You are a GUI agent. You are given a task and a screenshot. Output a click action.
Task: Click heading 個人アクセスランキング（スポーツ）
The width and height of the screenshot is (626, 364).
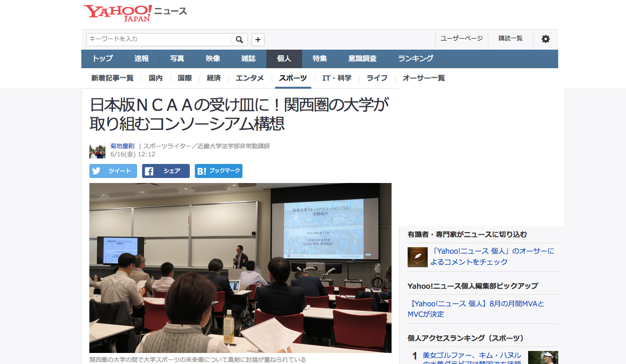pos(466,338)
